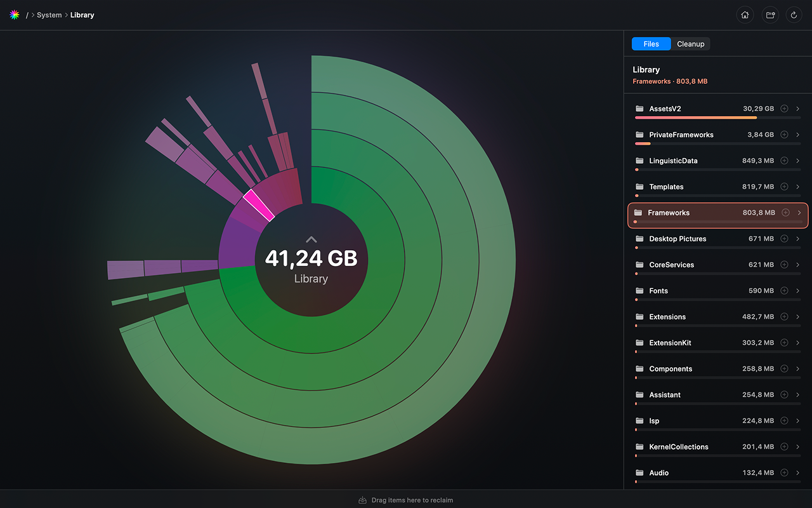Add KernelCollections to the collector
812x508 pixels.
pos(784,447)
